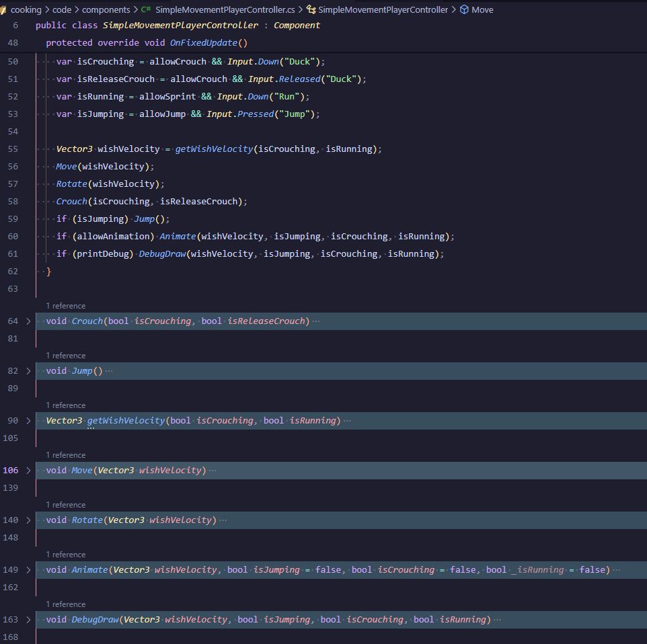Expand the folded Crouch method chevron
The height and width of the screenshot is (644, 647).
tap(28, 321)
